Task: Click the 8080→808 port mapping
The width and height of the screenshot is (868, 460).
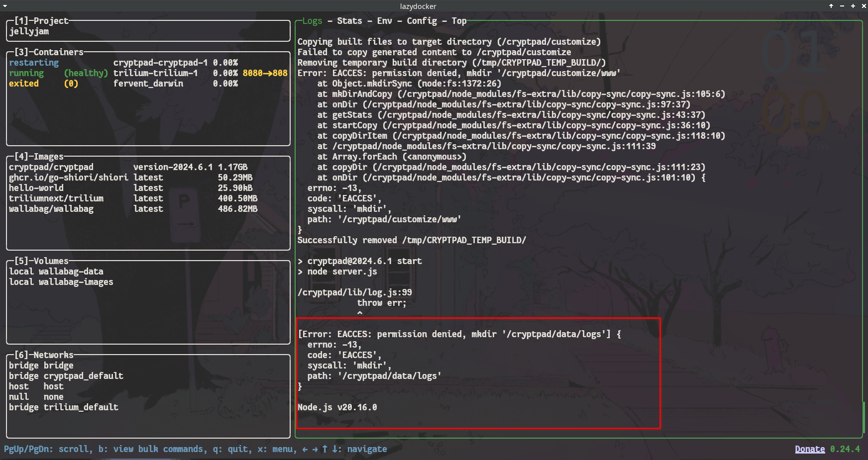Action: click(265, 73)
